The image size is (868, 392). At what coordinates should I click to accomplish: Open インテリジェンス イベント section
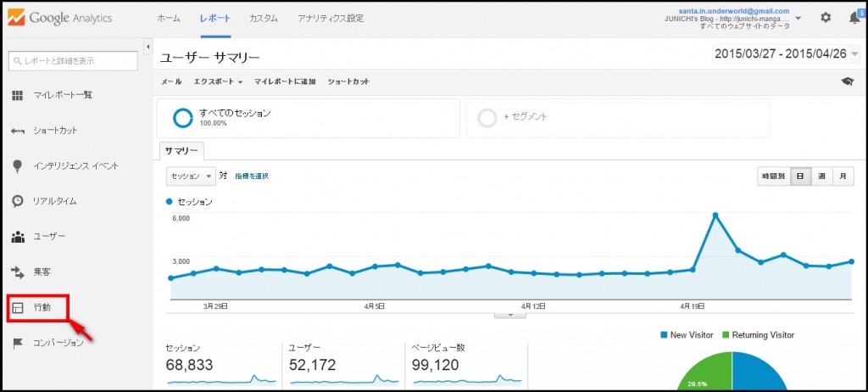(75, 165)
